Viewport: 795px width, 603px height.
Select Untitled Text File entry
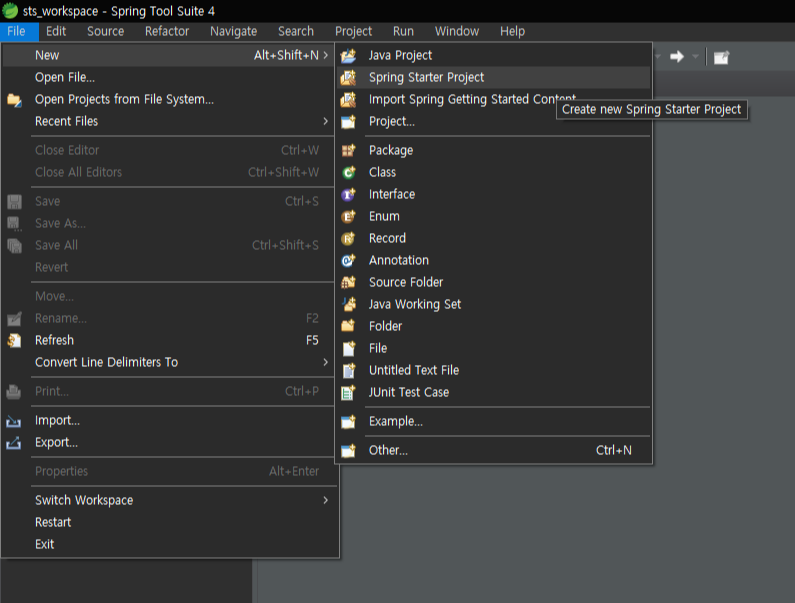pyautogui.click(x=493, y=370)
